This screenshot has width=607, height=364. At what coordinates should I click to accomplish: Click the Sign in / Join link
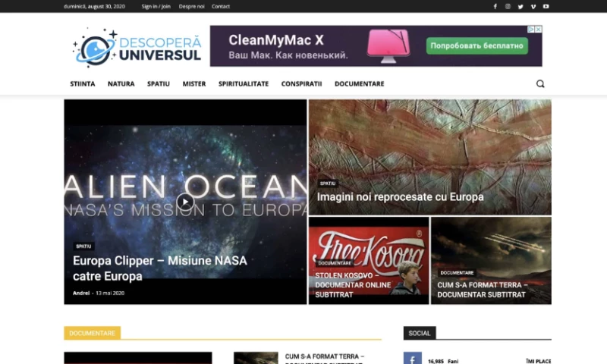coord(156,6)
